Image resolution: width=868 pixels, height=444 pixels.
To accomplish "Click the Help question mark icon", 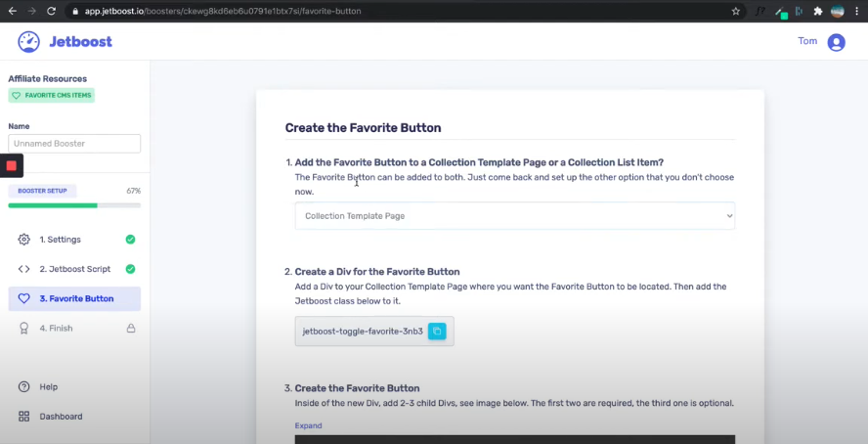I will point(23,387).
